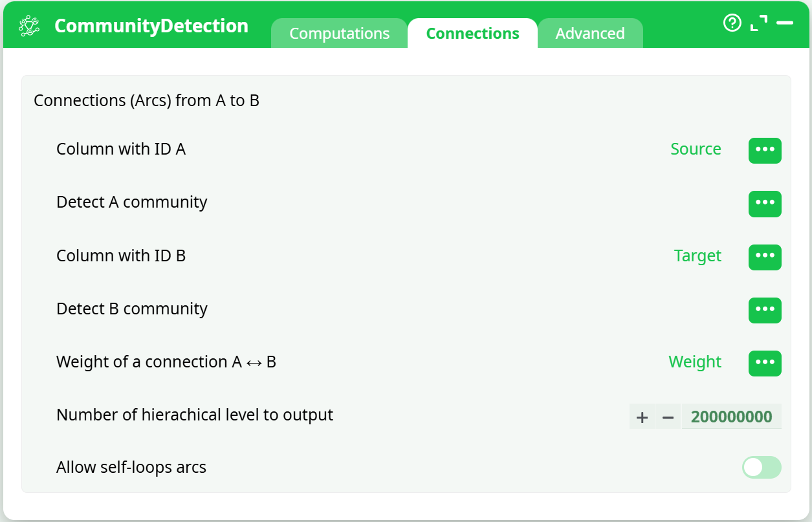The height and width of the screenshot is (522, 812).
Task: Click the Connections (Arcs) section header
Action: (146, 100)
